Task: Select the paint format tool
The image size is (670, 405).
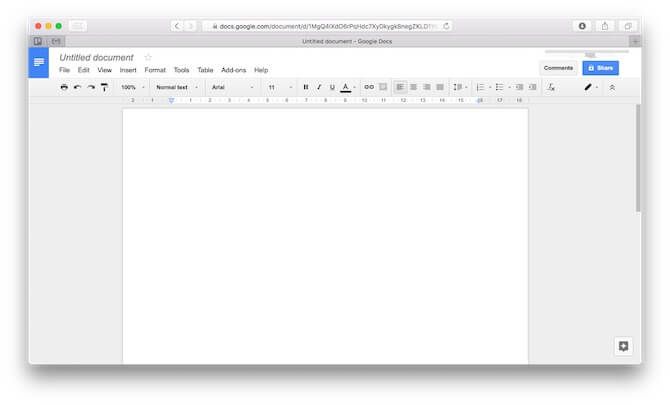Action: (104, 87)
